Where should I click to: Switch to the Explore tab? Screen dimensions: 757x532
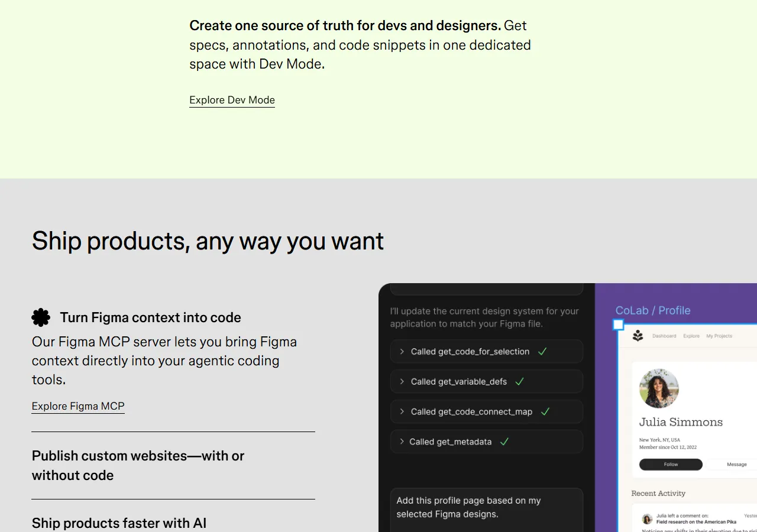(691, 335)
